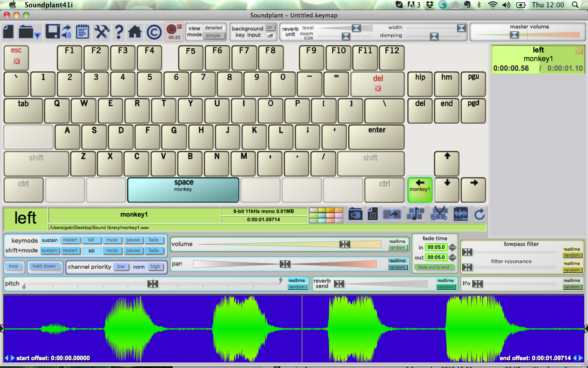Click the left arrow key labeled monkey1
The image size is (588, 368).
click(x=420, y=190)
